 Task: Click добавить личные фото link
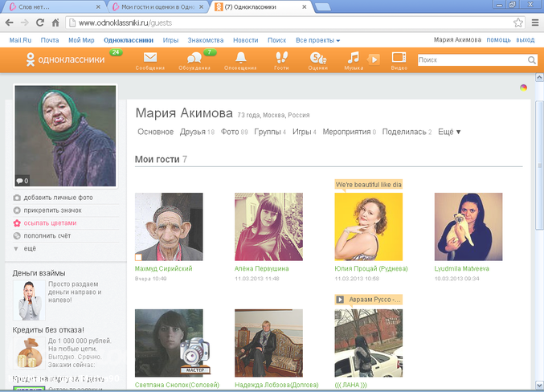coord(58,198)
